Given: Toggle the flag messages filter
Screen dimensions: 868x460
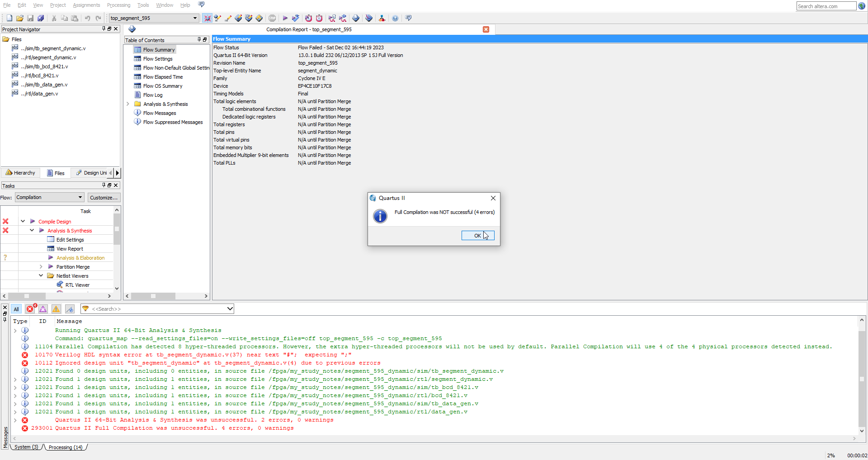Looking at the screenshot, I should pyautogui.click(x=70, y=309).
